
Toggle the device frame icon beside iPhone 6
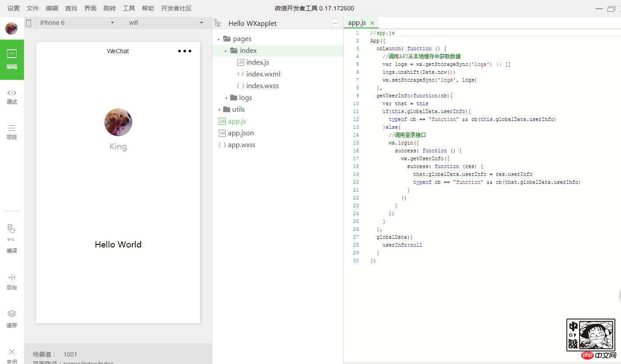point(29,23)
